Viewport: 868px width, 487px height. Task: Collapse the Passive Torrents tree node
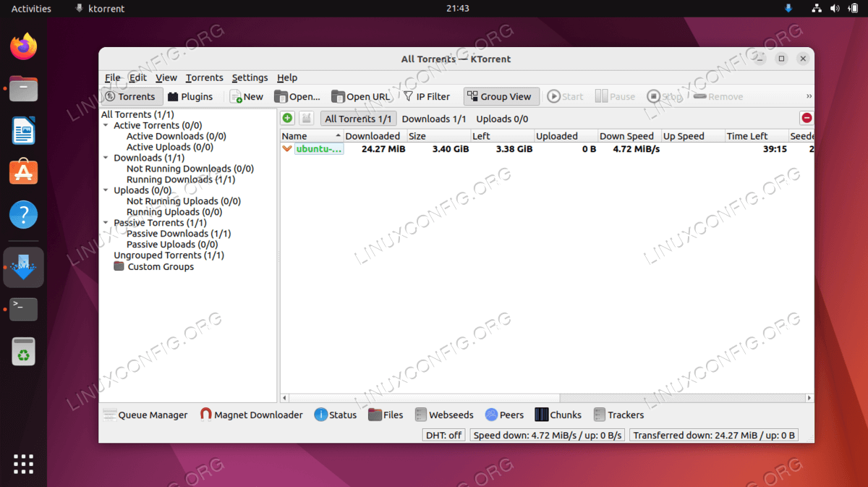pyautogui.click(x=106, y=223)
